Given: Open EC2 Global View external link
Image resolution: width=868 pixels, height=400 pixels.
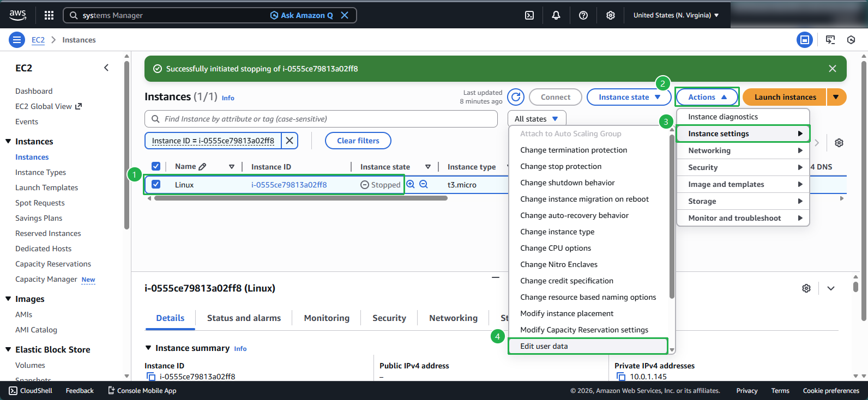Looking at the screenshot, I should click(x=49, y=106).
